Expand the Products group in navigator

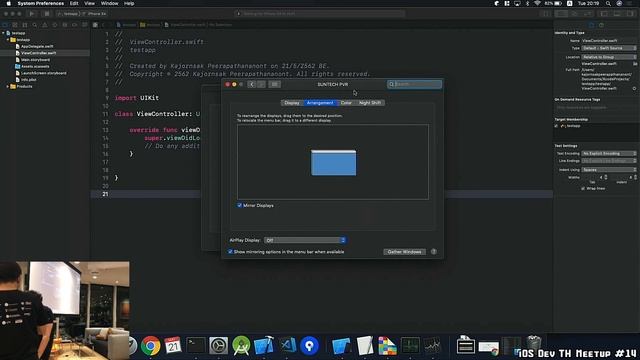coord(8,87)
